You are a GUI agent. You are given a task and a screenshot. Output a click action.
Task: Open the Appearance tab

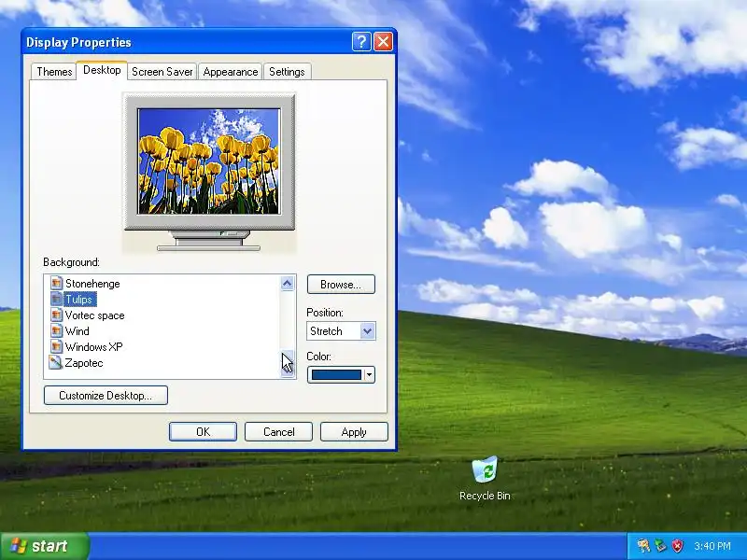pyautogui.click(x=230, y=72)
